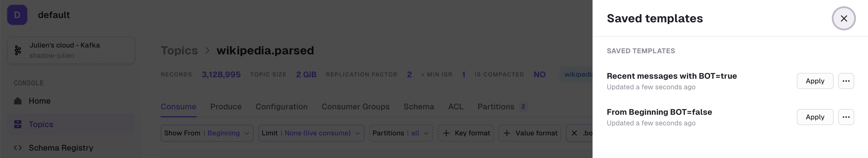This screenshot has width=868, height=158.
Task: Close the Saved templates panel
Action: pyautogui.click(x=843, y=19)
